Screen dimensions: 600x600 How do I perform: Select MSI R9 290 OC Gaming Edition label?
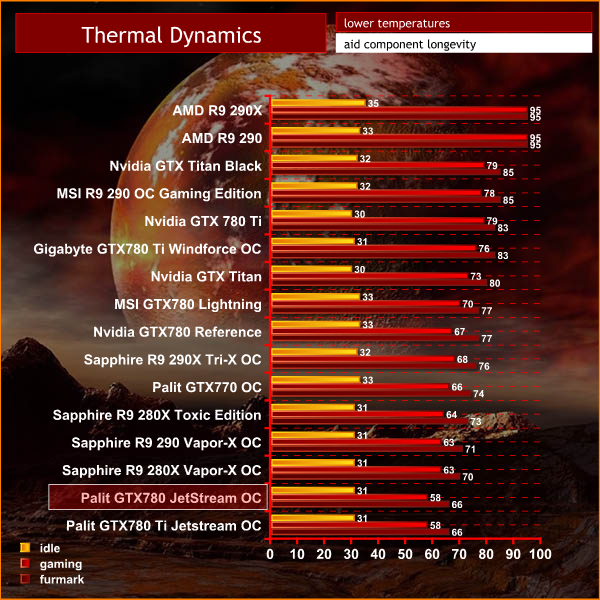pos(159,194)
